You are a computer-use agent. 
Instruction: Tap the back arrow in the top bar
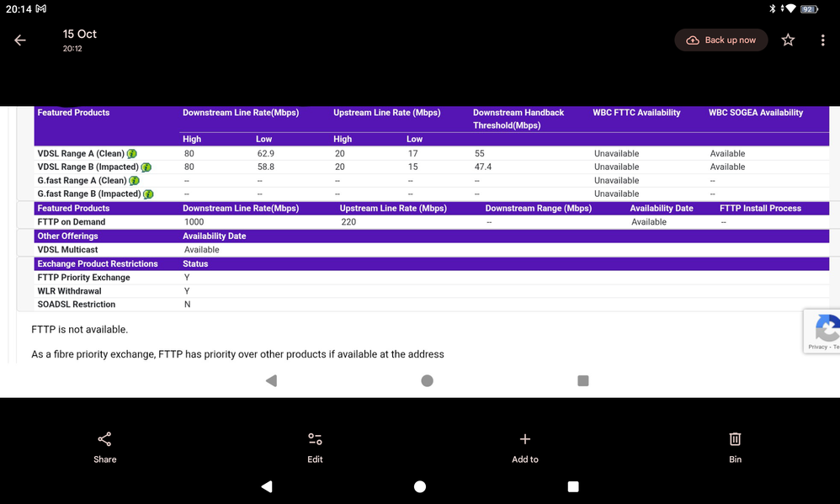coord(20,40)
